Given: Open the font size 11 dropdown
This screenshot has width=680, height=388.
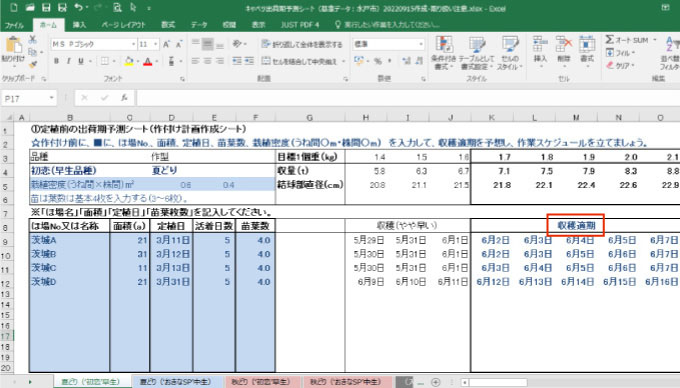Looking at the screenshot, I should click(x=156, y=44).
